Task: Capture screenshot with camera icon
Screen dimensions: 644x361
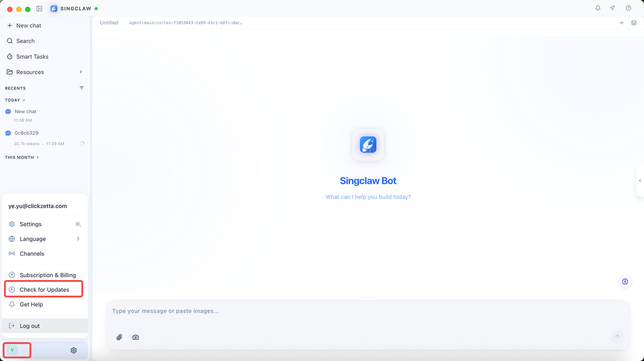Action: (135, 337)
